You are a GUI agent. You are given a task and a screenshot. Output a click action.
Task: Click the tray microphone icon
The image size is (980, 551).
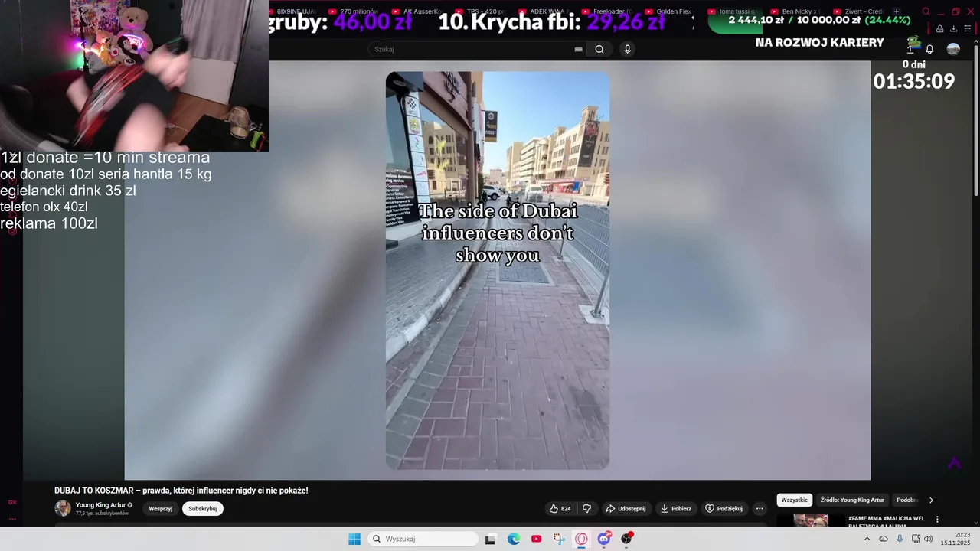900,539
